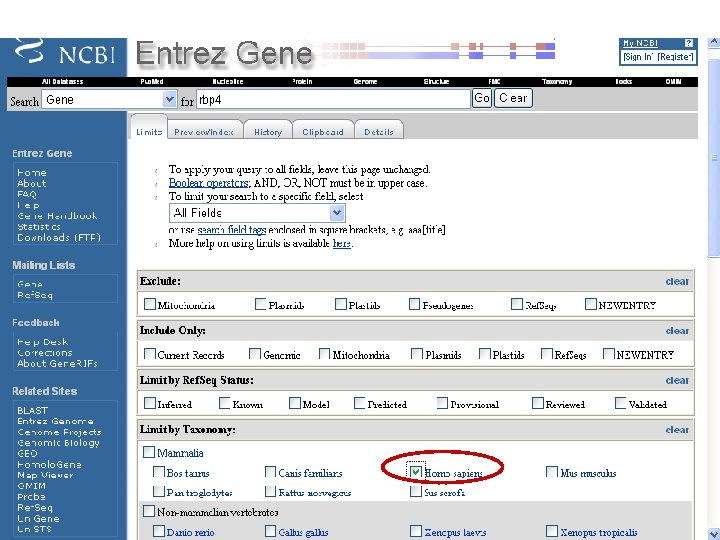Open the 'here' help link
Image resolution: width=720 pixels, height=540 pixels.
tap(342, 243)
